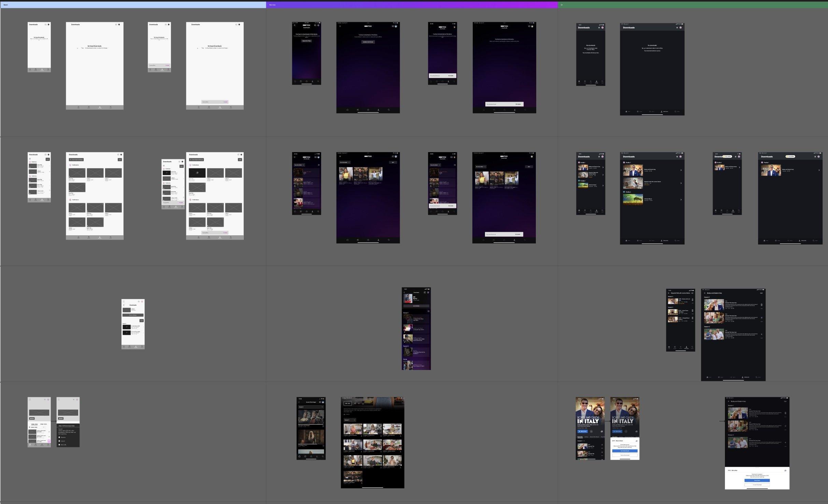Tap the circular download icon on the Bobby and Giada page

point(591,431)
